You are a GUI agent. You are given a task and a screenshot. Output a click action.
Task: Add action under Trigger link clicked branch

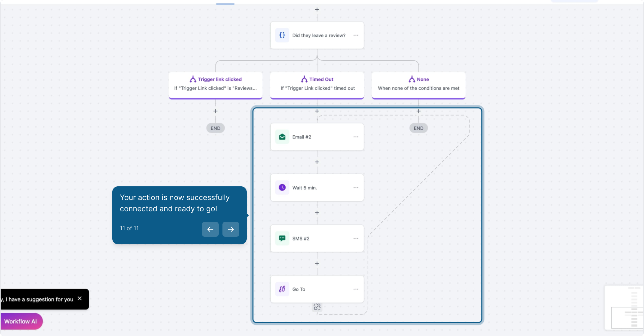(216, 111)
